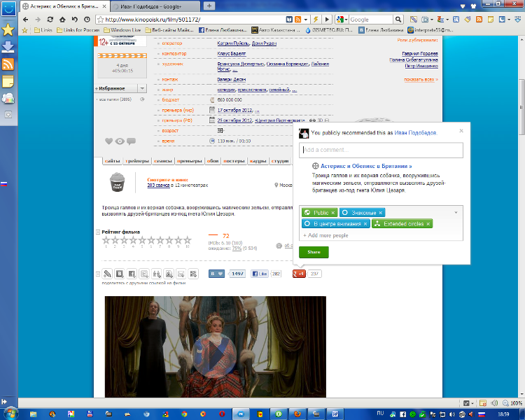
Task: Open the Иван Подобедов profile link
Action: tap(415, 132)
